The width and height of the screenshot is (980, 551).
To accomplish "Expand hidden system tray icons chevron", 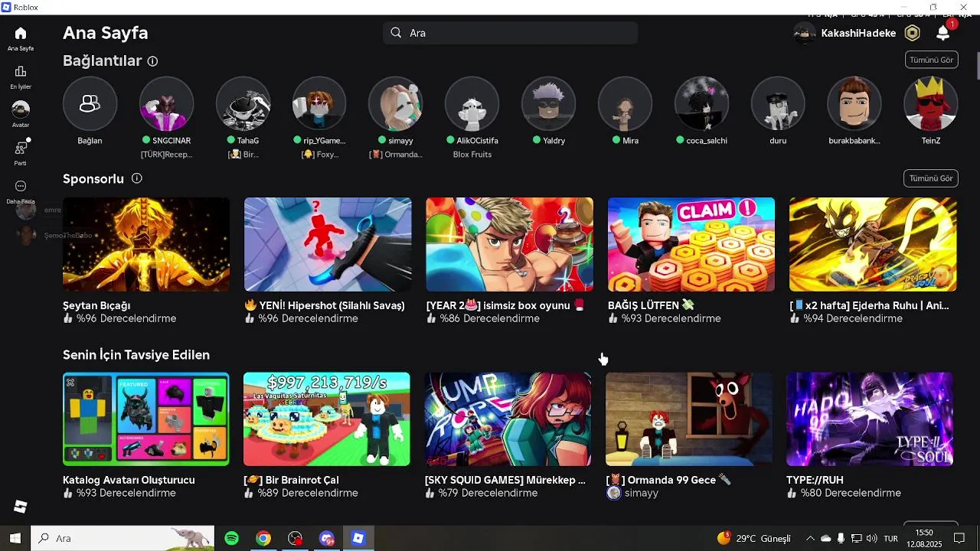I will pos(810,539).
